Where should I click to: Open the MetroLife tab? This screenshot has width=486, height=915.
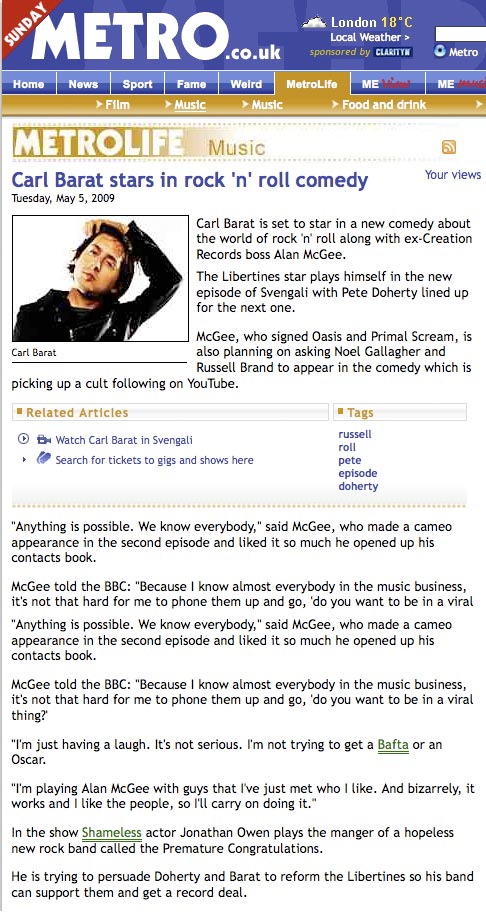point(312,84)
